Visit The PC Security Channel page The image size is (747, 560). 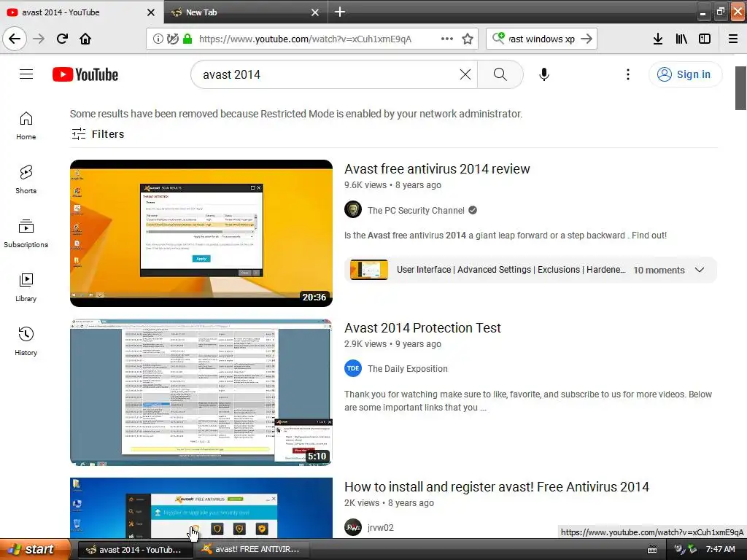(x=416, y=211)
